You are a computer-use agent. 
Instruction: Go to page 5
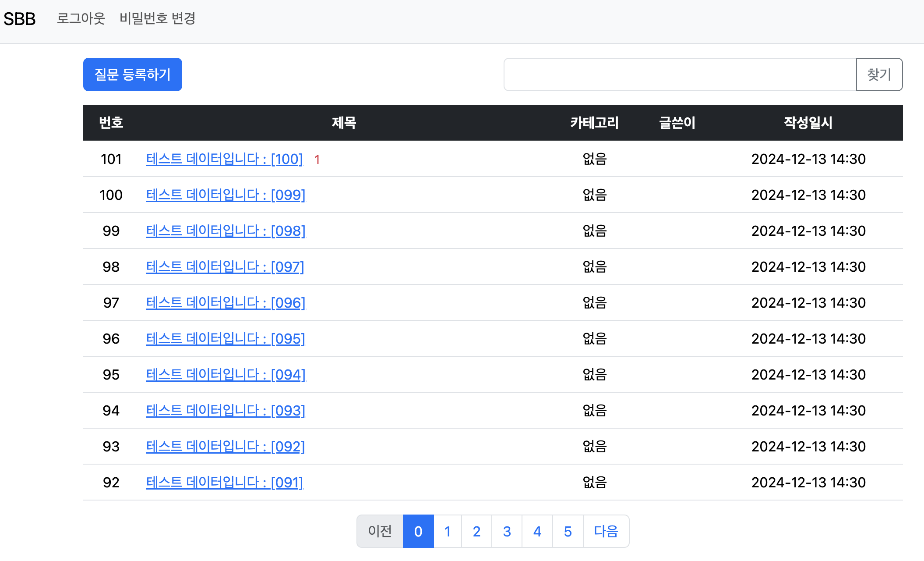[x=568, y=531]
